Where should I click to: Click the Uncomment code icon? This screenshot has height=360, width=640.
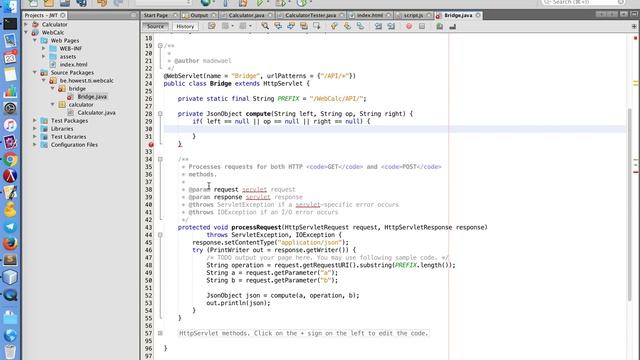[452, 26]
